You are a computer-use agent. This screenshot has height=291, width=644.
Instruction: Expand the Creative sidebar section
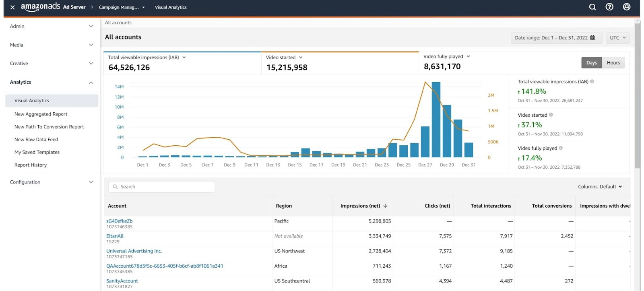tap(52, 64)
